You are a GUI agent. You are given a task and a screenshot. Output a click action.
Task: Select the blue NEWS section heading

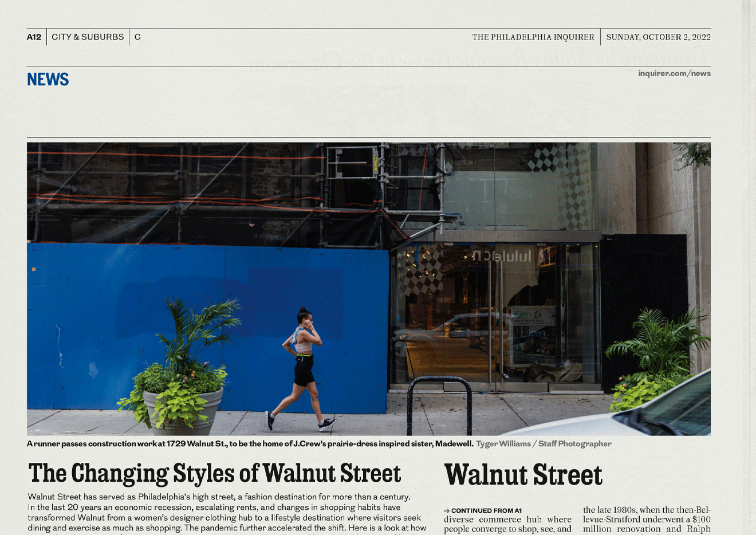[48, 79]
